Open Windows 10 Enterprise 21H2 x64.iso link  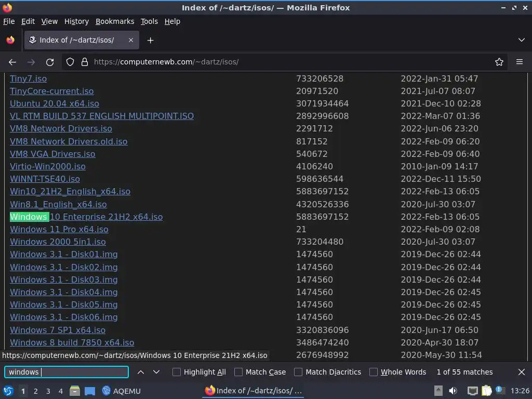(86, 217)
